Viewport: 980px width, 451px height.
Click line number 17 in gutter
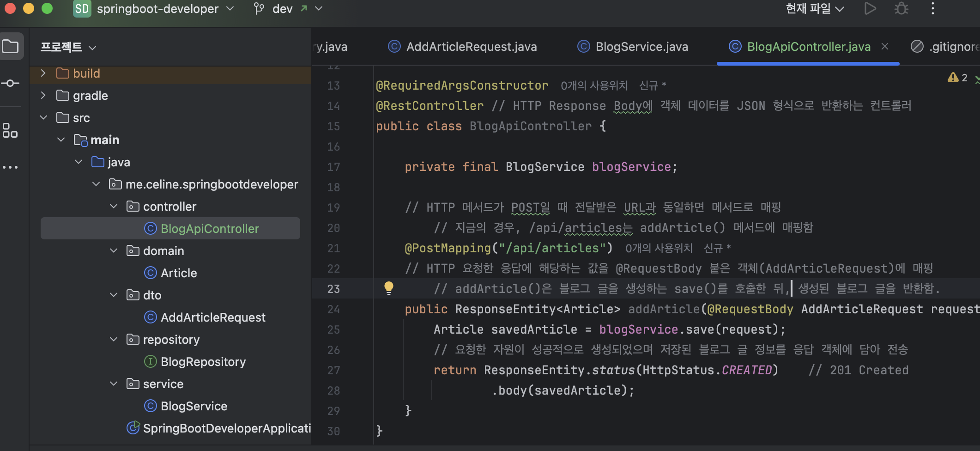coord(333,167)
